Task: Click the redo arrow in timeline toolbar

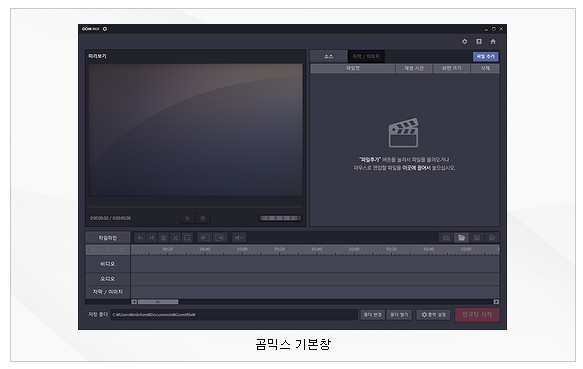Action: (x=151, y=238)
